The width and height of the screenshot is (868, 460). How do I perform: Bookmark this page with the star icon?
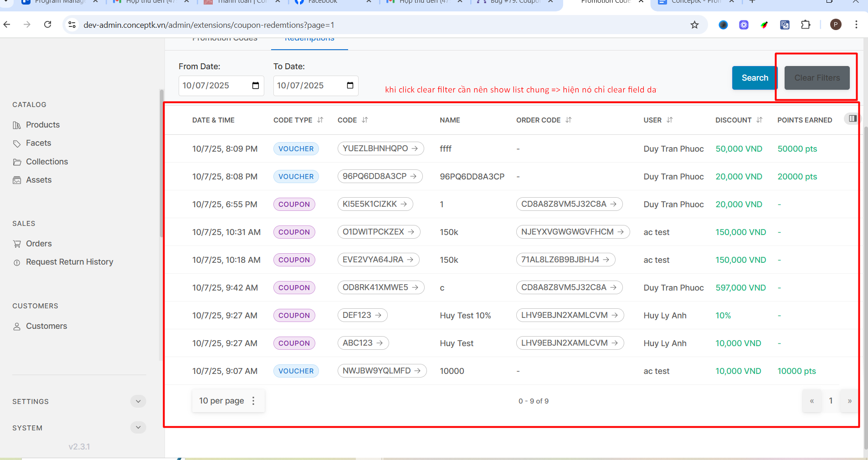(x=694, y=25)
